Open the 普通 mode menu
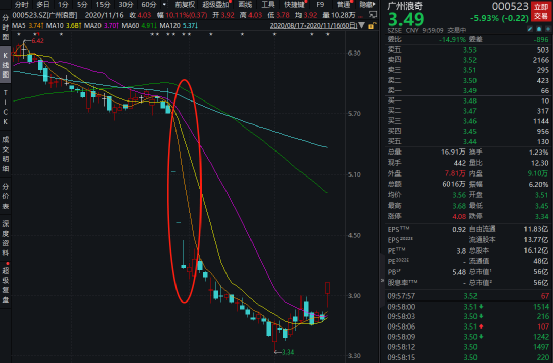Viewport: 553px width, 363px height. pos(344,5)
